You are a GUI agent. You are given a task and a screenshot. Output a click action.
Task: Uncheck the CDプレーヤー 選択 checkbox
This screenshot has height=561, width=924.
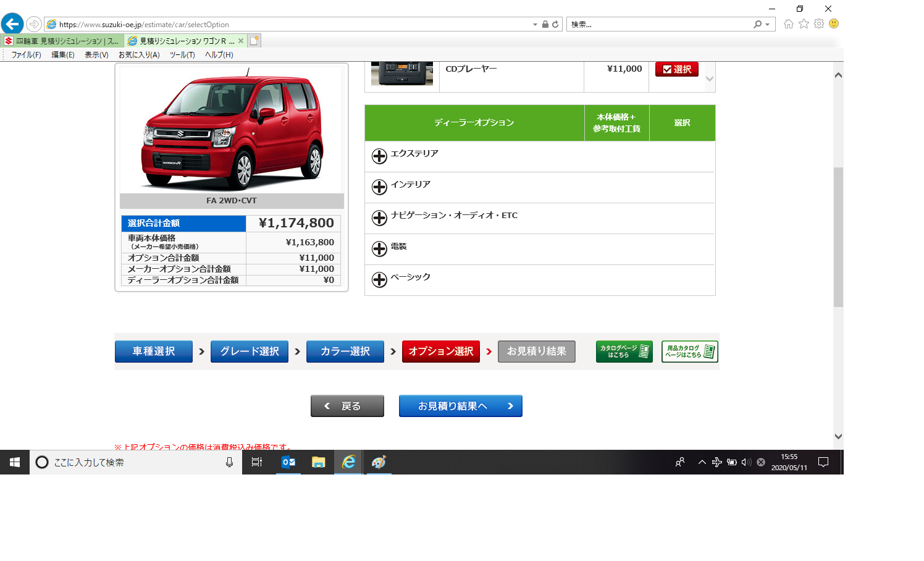[677, 69]
